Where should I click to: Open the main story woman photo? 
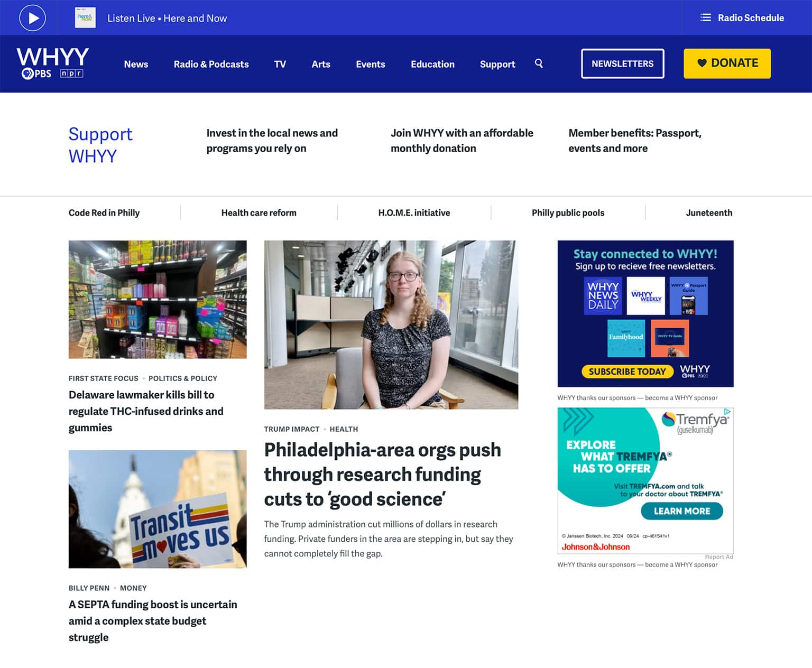tap(391, 324)
